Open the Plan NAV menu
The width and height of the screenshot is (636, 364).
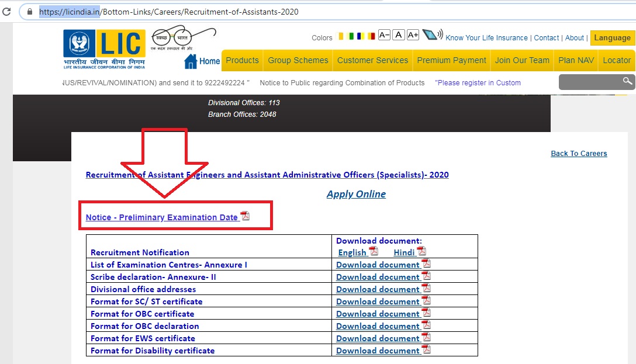576,60
